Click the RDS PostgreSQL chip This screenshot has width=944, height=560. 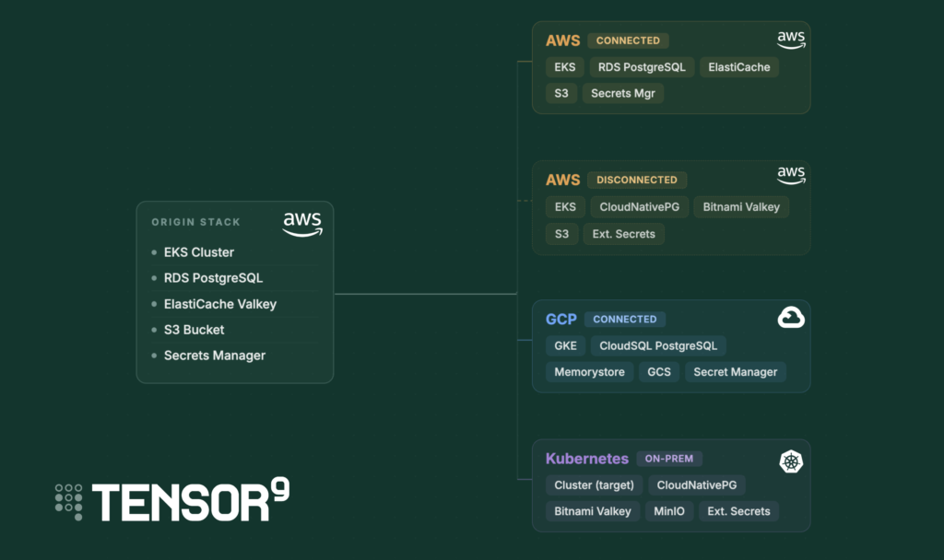[x=642, y=66]
